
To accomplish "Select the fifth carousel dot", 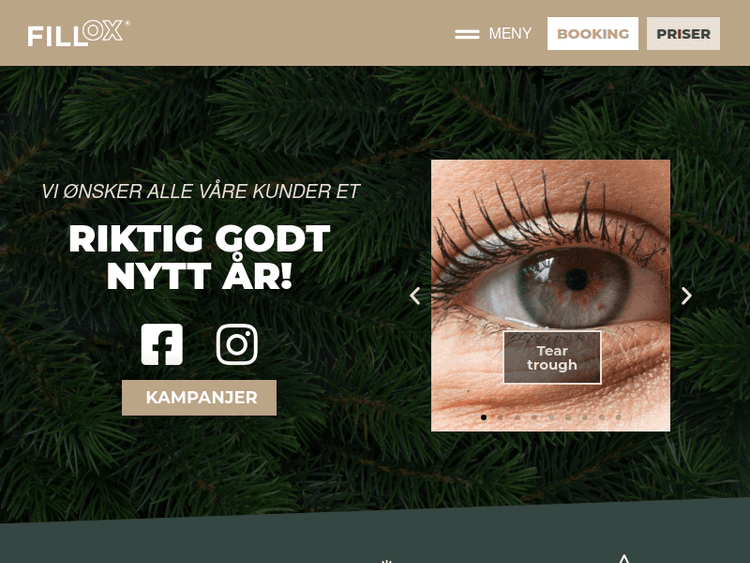I will click(x=551, y=418).
